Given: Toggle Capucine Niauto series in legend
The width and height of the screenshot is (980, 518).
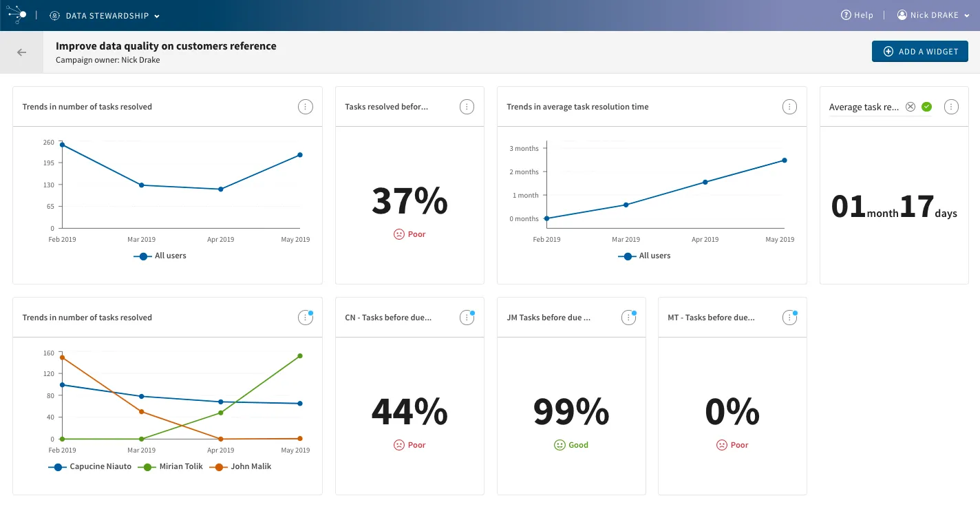Looking at the screenshot, I should click(x=90, y=466).
